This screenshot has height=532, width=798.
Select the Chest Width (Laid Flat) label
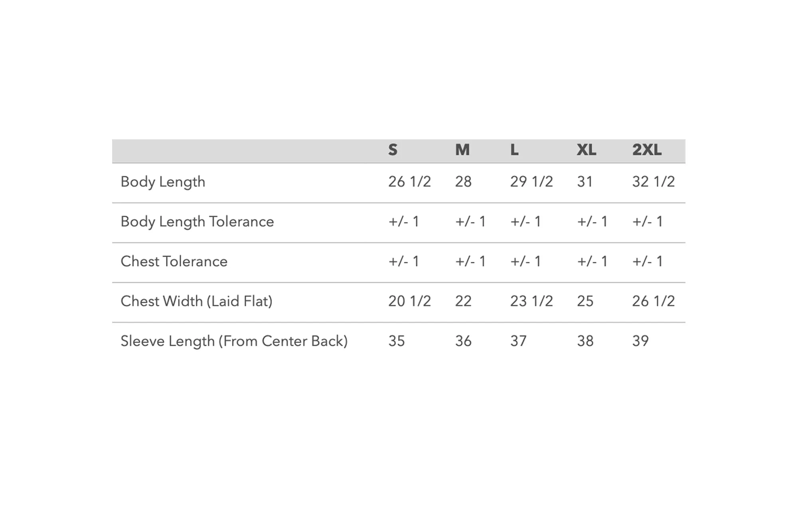pos(196,301)
